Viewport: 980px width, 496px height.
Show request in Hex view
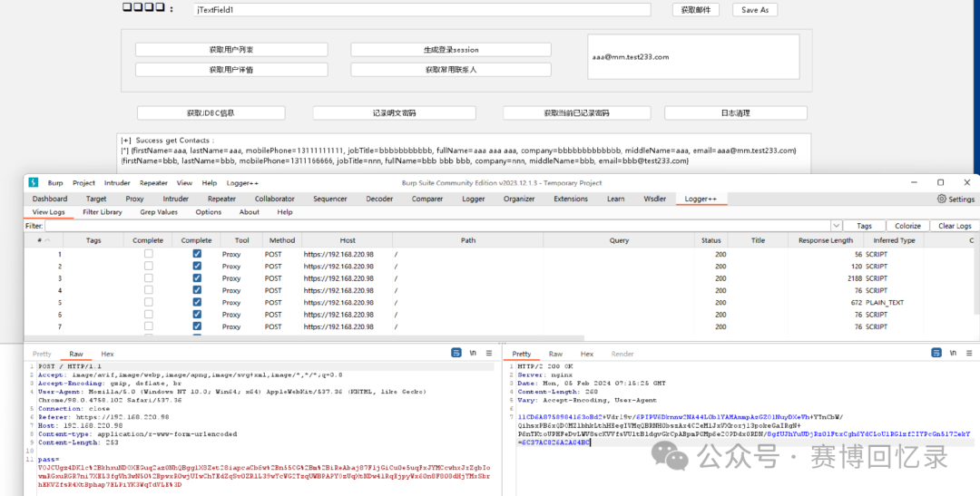coord(107,354)
